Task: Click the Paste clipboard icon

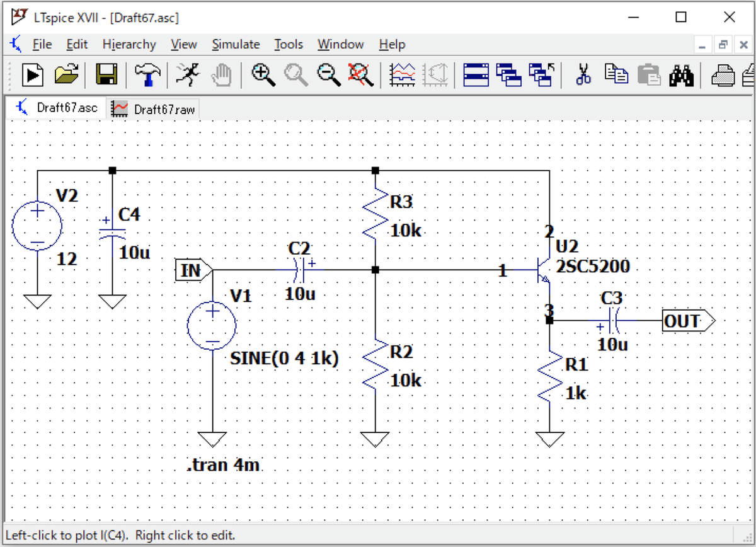Action: click(x=649, y=75)
